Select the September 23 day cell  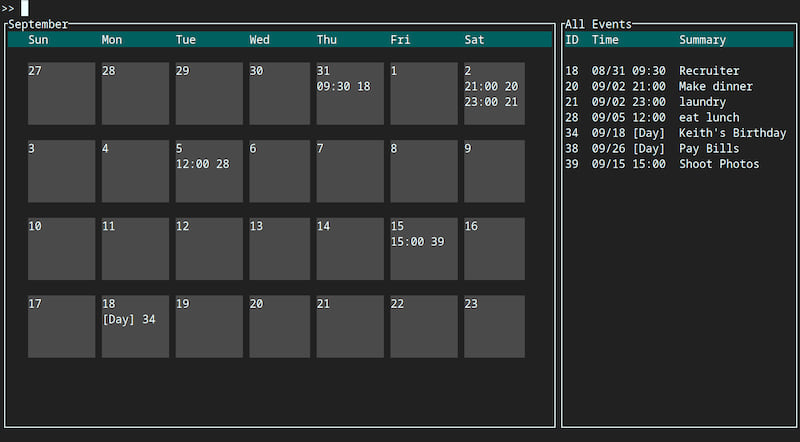pos(494,326)
